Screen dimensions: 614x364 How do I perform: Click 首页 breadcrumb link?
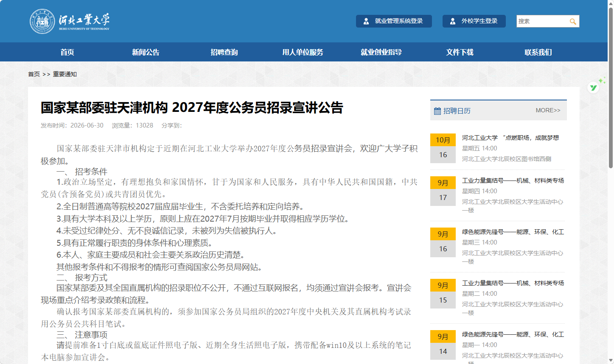click(x=34, y=74)
